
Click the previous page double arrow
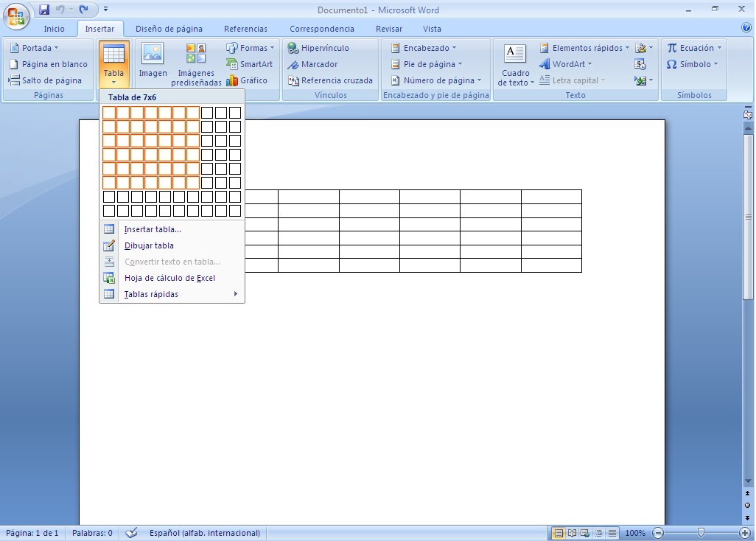pyautogui.click(x=748, y=493)
